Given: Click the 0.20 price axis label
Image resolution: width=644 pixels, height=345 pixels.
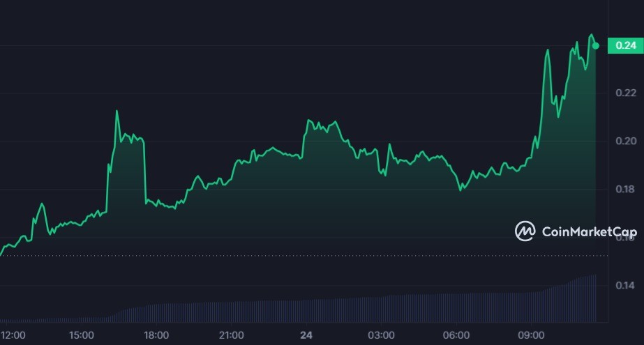Looking at the screenshot, I should point(626,141).
